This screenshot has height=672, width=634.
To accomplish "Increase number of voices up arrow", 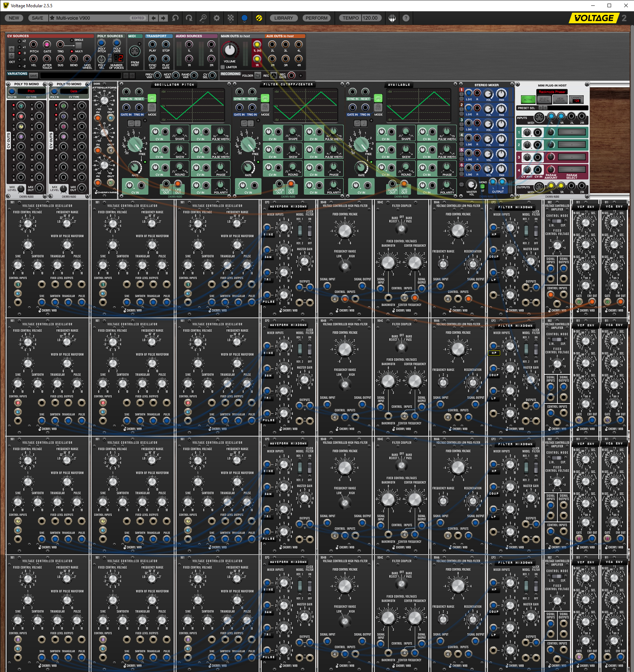I will 110,56.
